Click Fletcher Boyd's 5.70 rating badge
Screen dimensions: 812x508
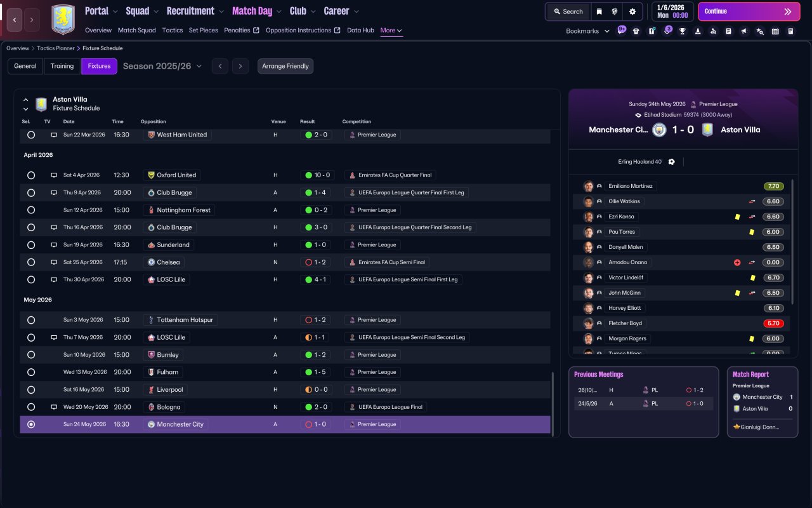point(774,323)
